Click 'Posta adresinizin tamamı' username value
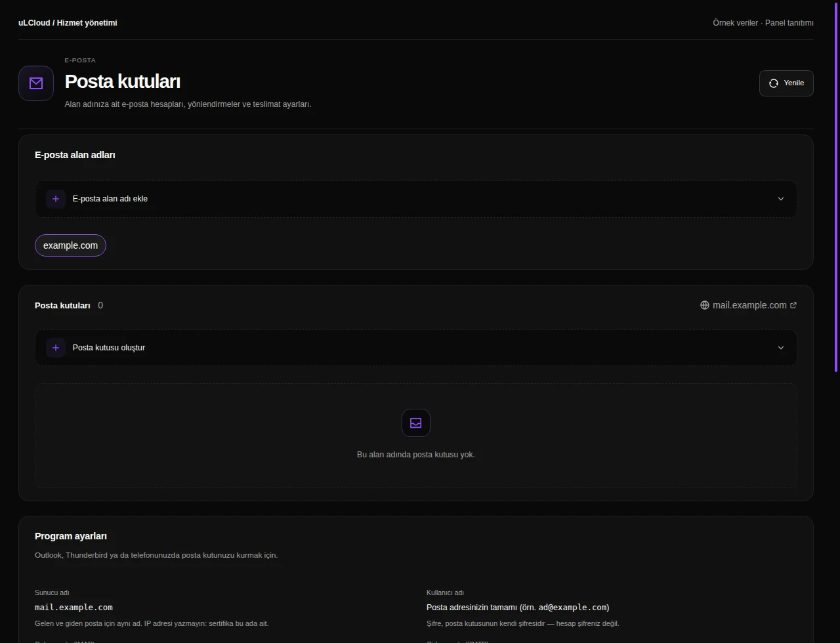The height and width of the screenshot is (643, 840). [x=518, y=608]
